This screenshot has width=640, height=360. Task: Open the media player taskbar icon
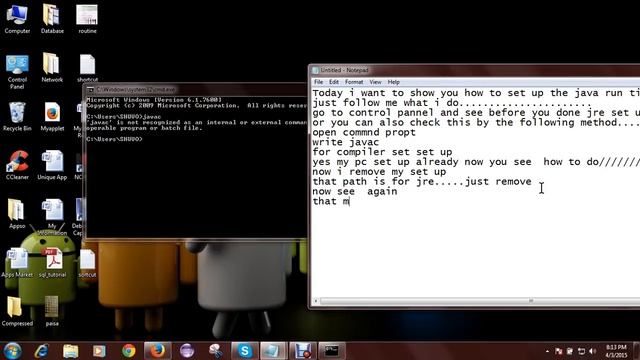coord(99,351)
